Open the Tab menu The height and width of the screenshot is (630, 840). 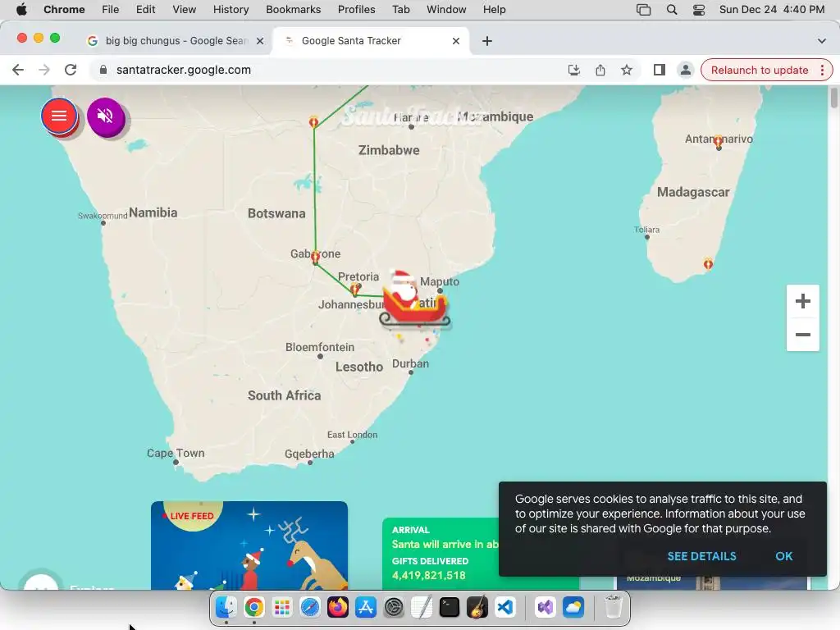[x=400, y=9]
